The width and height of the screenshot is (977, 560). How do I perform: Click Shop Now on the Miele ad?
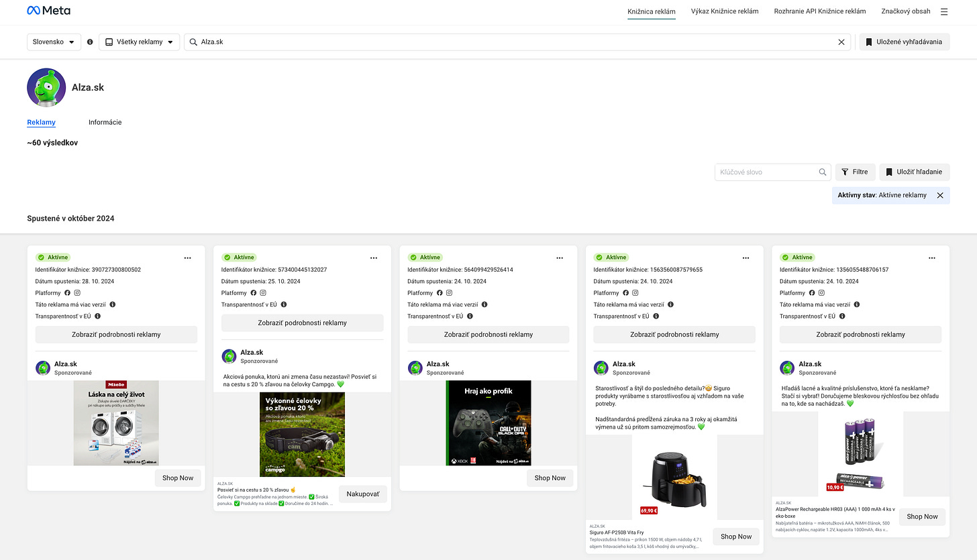pyautogui.click(x=178, y=478)
